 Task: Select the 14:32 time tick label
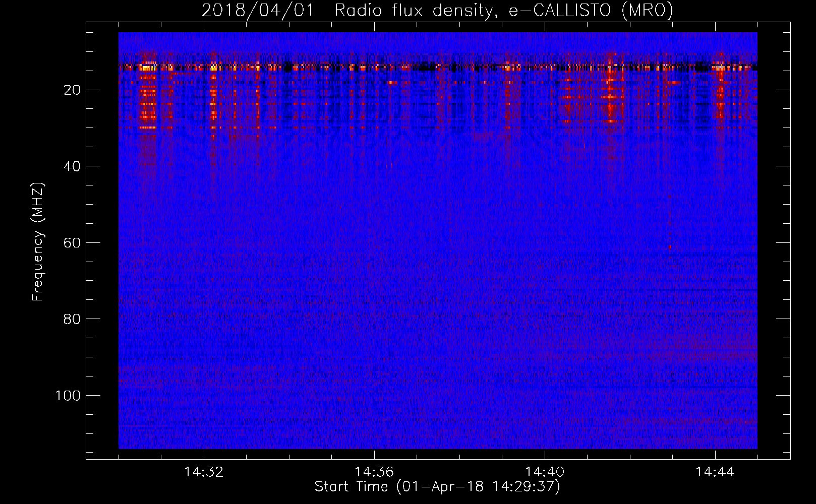point(204,472)
